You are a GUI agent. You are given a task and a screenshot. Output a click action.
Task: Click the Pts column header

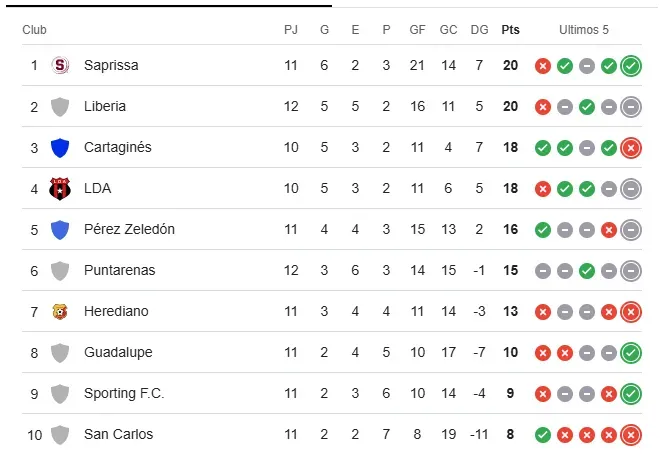point(510,30)
